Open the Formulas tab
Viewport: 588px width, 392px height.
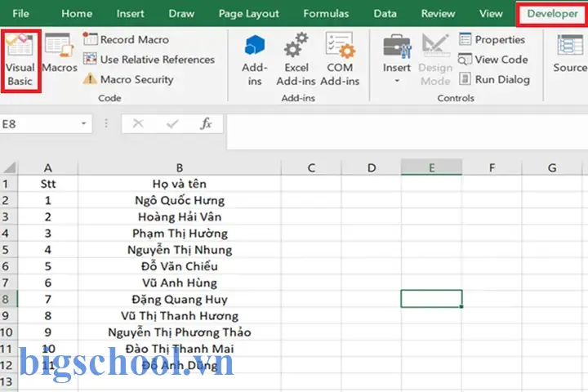(326, 14)
